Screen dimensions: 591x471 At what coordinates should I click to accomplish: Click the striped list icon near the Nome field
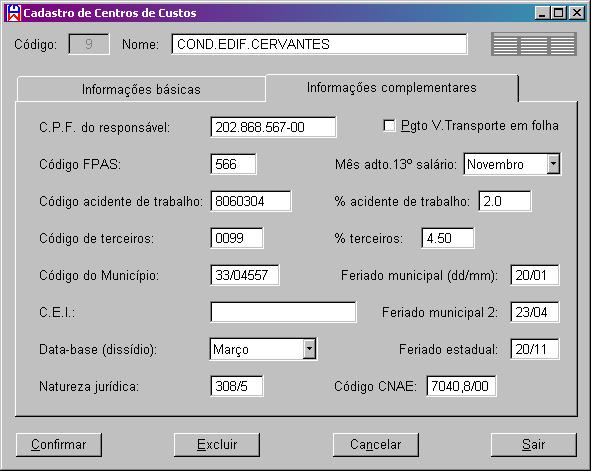pyautogui.click(x=534, y=44)
